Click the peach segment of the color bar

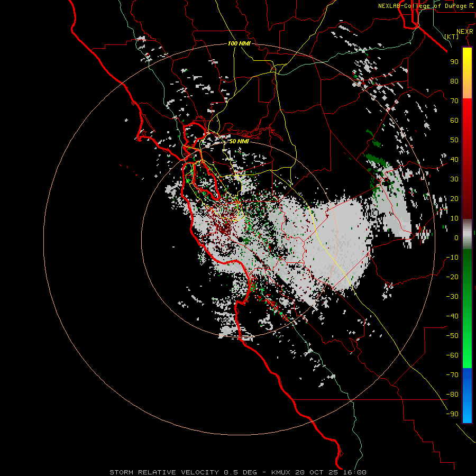pos(467,90)
